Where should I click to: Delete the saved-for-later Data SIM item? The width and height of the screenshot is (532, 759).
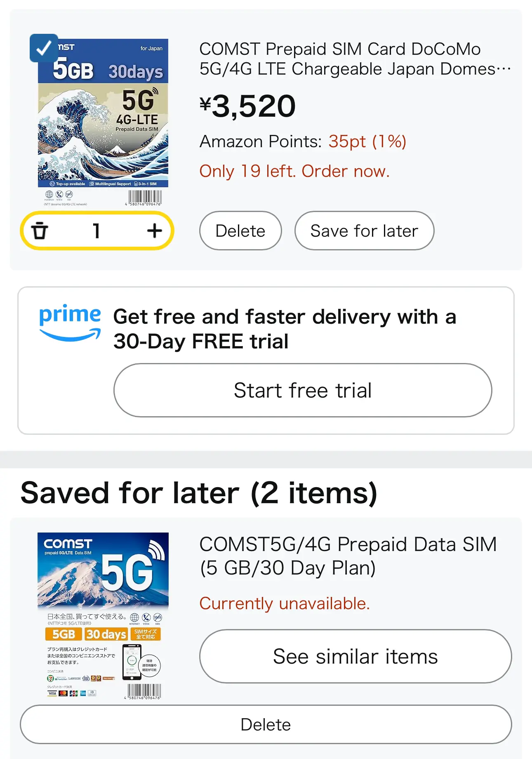(x=266, y=724)
